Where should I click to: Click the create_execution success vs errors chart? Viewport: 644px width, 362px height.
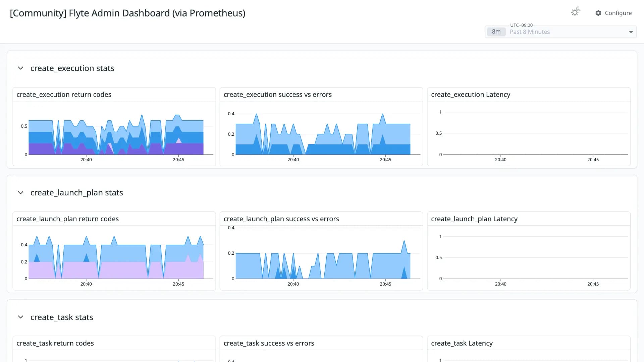click(323, 134)
